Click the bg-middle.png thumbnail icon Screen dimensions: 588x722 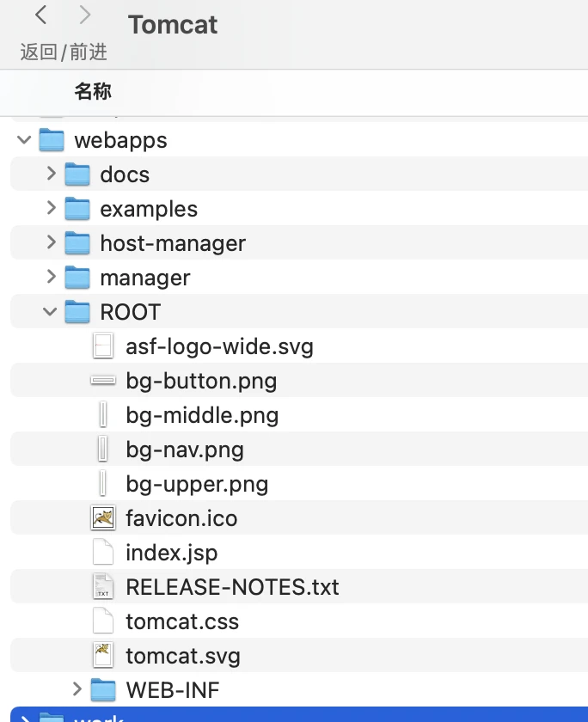(103, 415)
